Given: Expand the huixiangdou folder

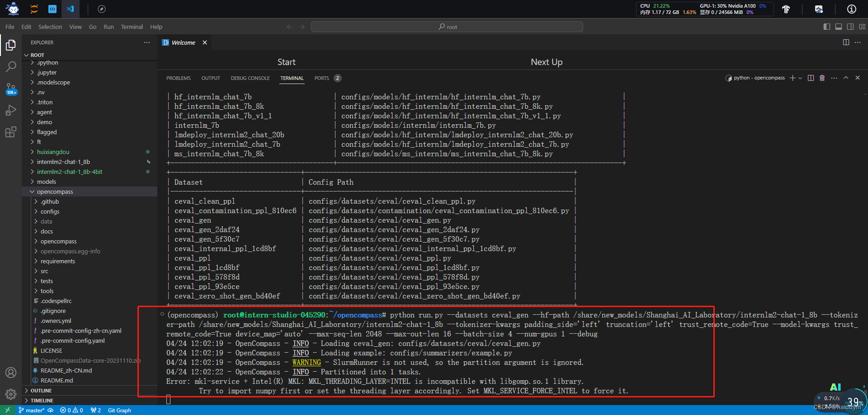Looking at the screenshot, I should 90,152.
